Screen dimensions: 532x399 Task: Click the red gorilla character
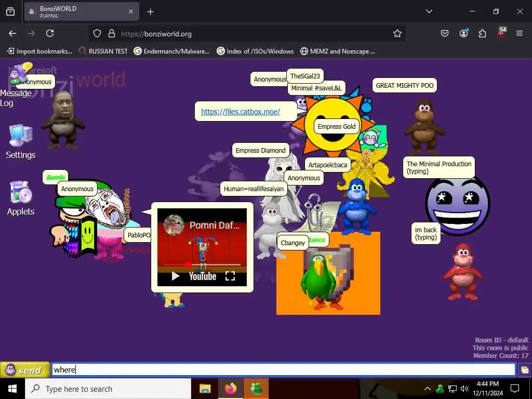pyautogui.click(x=462, y=271)
